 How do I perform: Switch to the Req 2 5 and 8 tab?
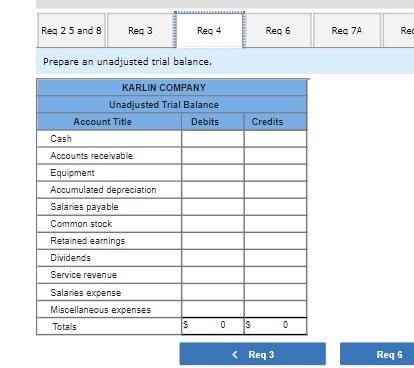(72, 31)
